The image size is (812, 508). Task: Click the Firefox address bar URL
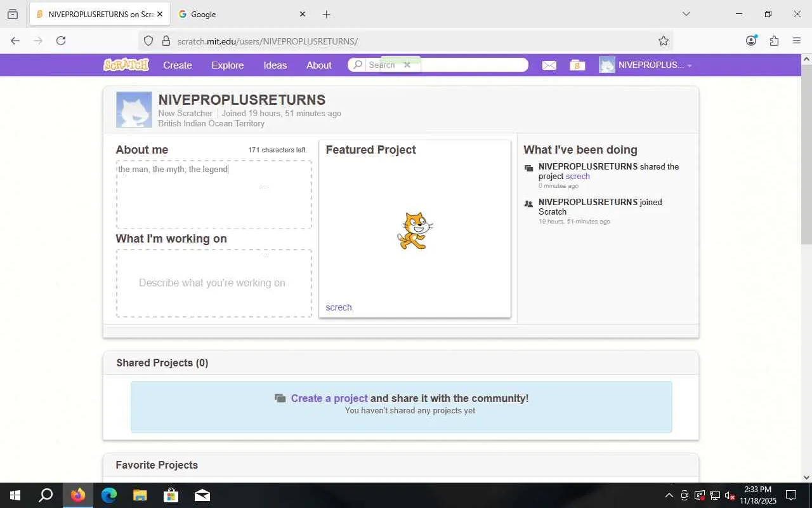coord(268,41)
